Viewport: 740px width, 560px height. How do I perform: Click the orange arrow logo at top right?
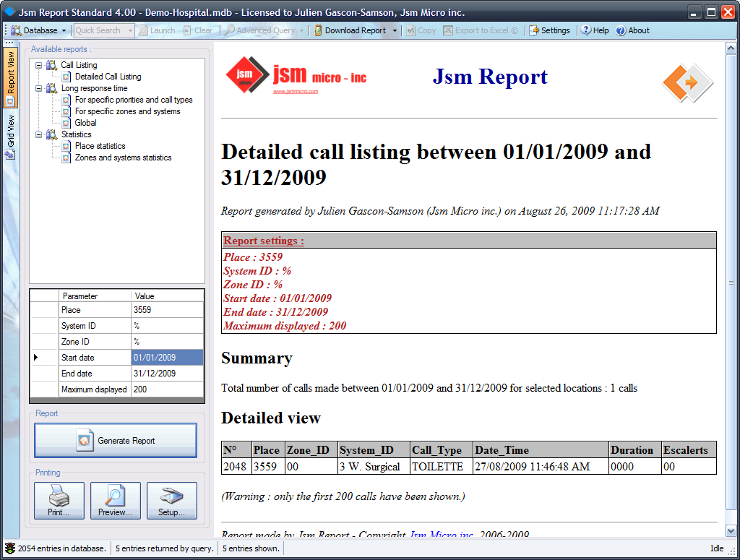(x=688, y=82)
